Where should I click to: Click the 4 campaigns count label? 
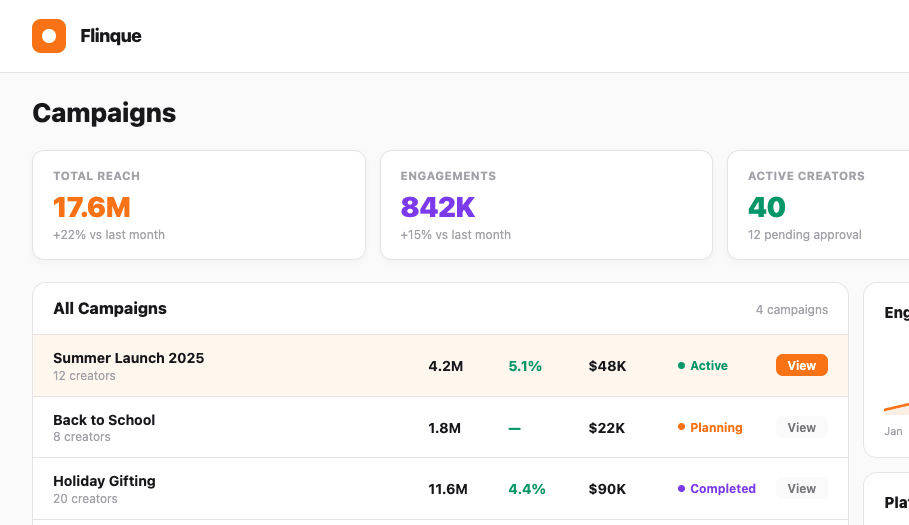(791, 310)
